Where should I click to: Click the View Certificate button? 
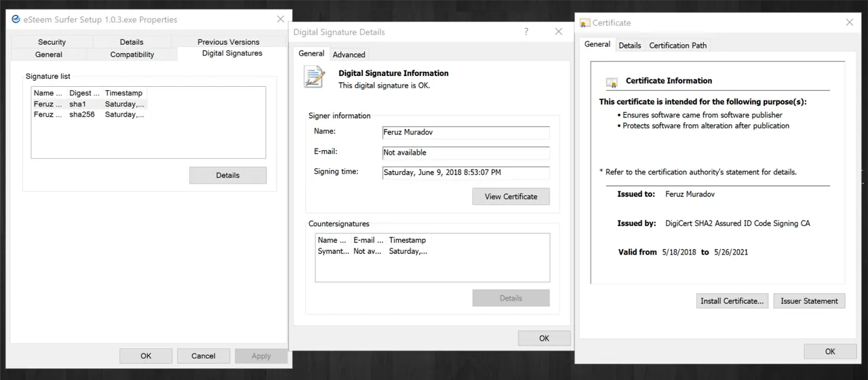pos(511,196)
